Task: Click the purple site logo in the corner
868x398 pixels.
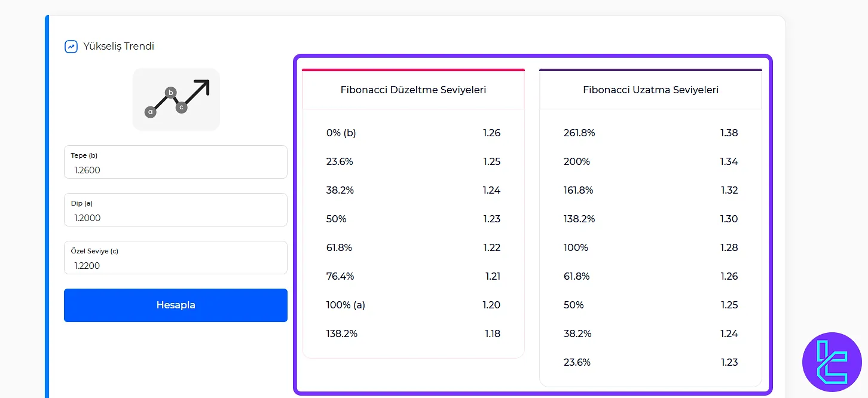Action: coord(833,362)
